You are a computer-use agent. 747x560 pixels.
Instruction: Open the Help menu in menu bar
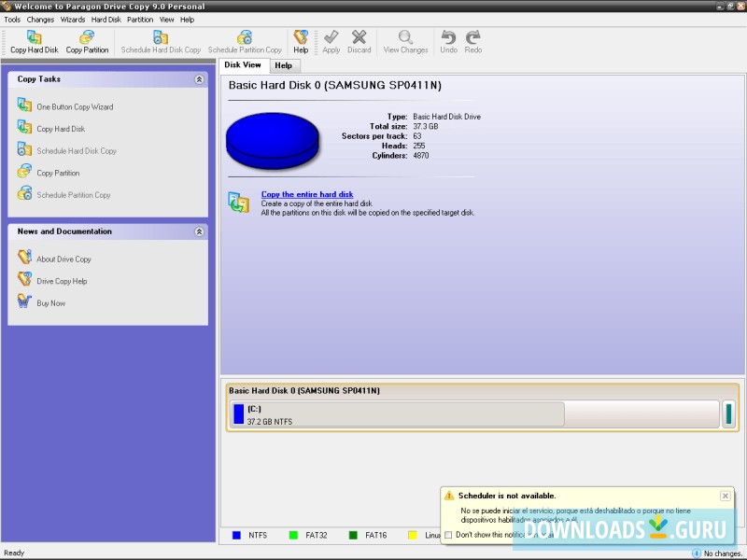click(x=188, y=20)
